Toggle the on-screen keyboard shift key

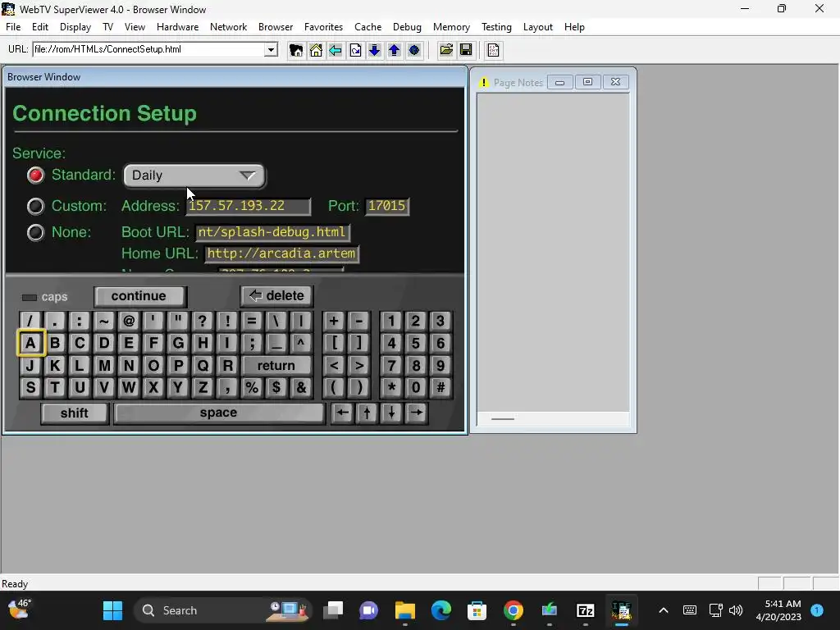pyautogui.click(x=75, y=413)
